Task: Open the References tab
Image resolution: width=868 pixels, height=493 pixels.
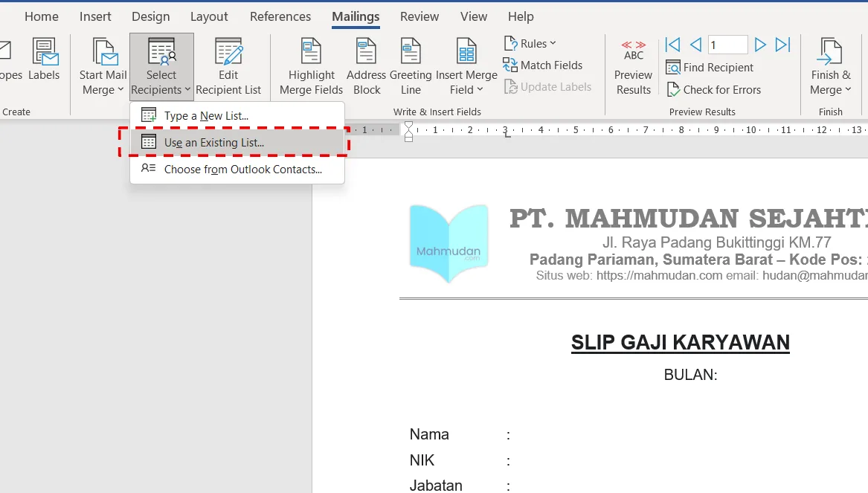Action: click(x=280, y=16)
